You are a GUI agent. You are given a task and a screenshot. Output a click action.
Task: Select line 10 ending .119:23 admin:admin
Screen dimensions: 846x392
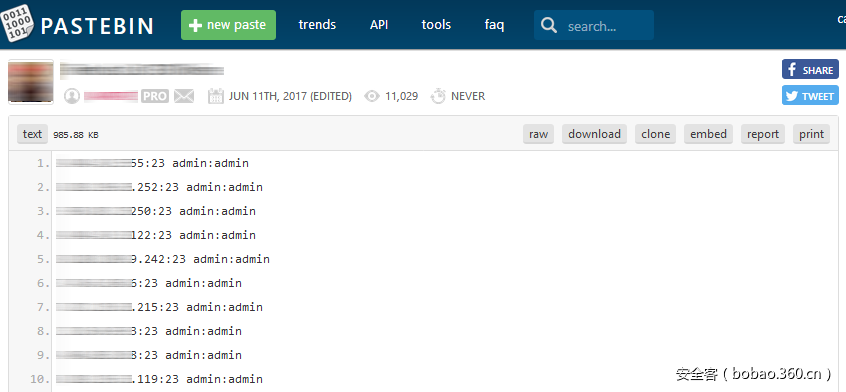point(159,379)
